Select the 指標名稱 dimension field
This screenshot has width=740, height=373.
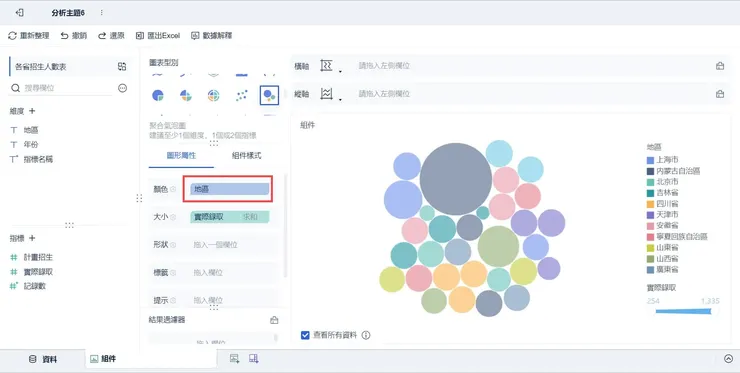[x=38, y=159]
